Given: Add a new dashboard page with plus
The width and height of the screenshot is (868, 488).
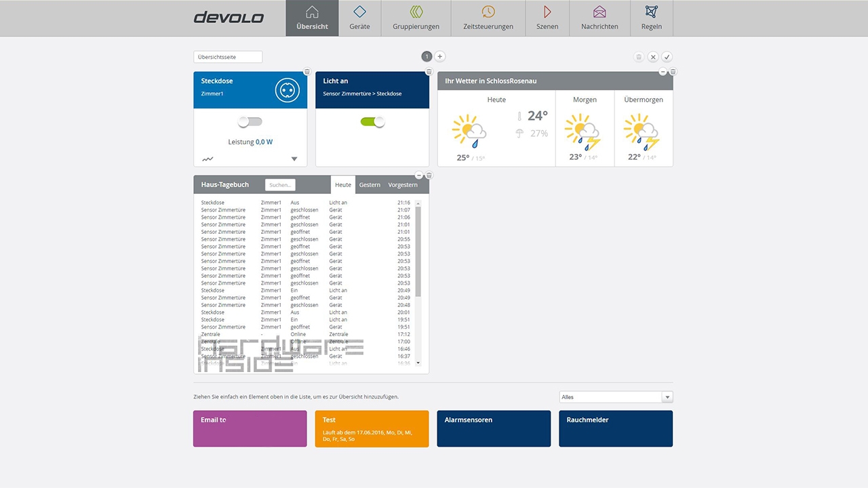Looking at the screenshot, I should [439, 57].
